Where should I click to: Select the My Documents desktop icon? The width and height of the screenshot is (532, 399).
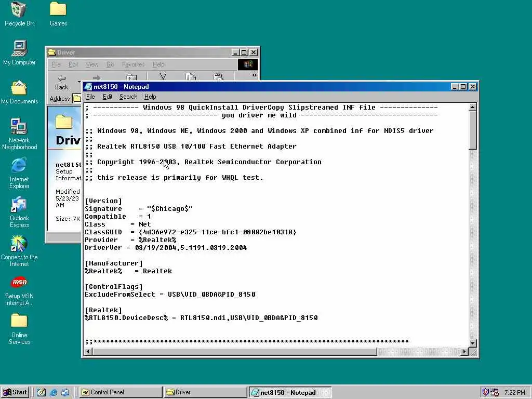pos(19,92)
